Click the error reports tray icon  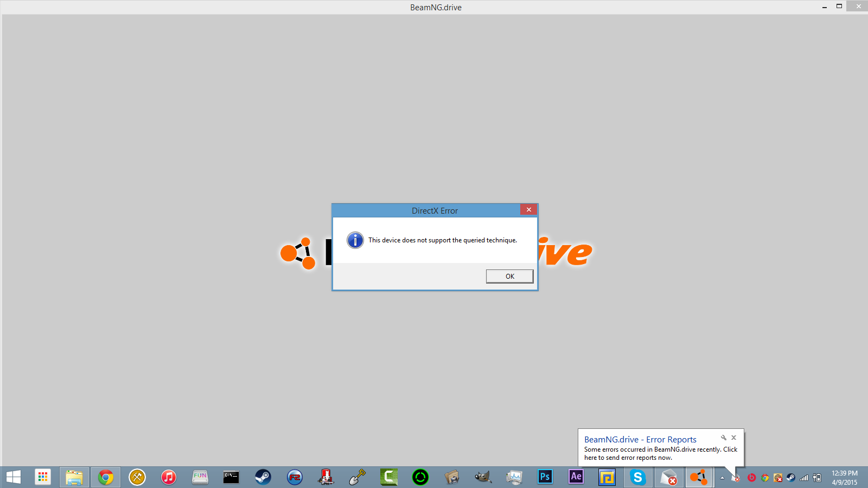pyautogui.click(x=736, y=478)
